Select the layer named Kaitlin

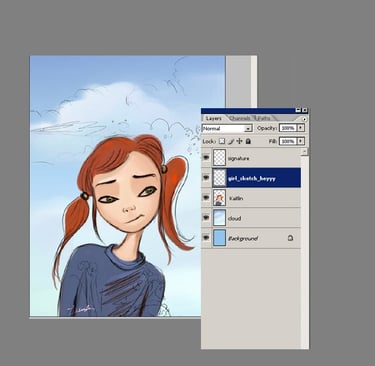click(x=236, y=198)
